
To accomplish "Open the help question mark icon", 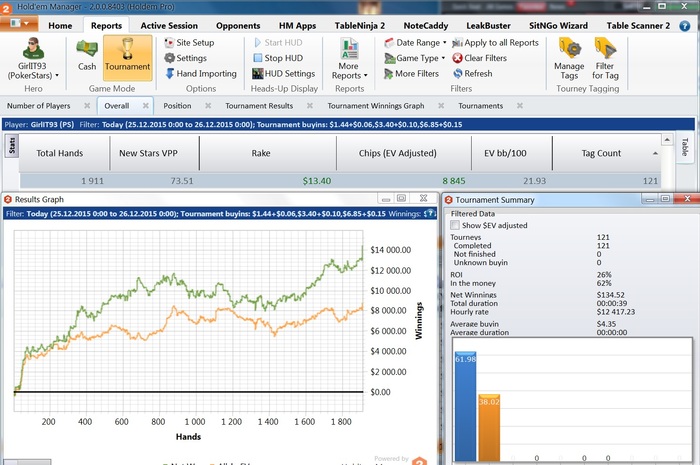I will (684, 26).
